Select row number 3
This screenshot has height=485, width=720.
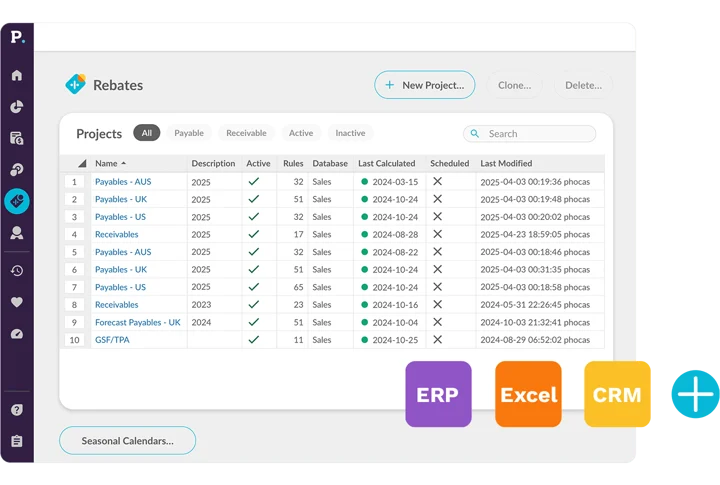pos(74,217)
